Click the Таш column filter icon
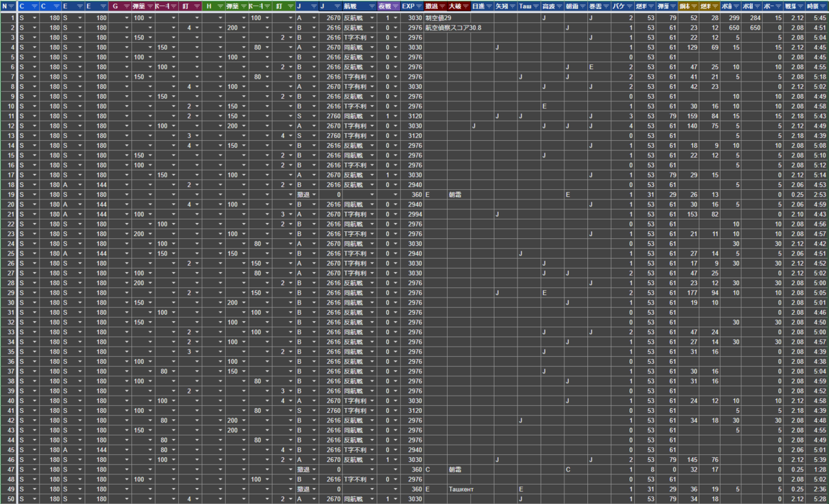829x504 pixels. pyautogui.click(x=536, y=6)
